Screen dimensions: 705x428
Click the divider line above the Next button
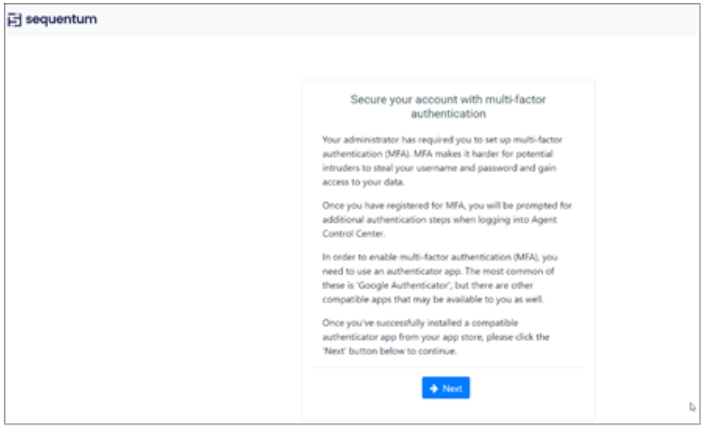point(446,366)
